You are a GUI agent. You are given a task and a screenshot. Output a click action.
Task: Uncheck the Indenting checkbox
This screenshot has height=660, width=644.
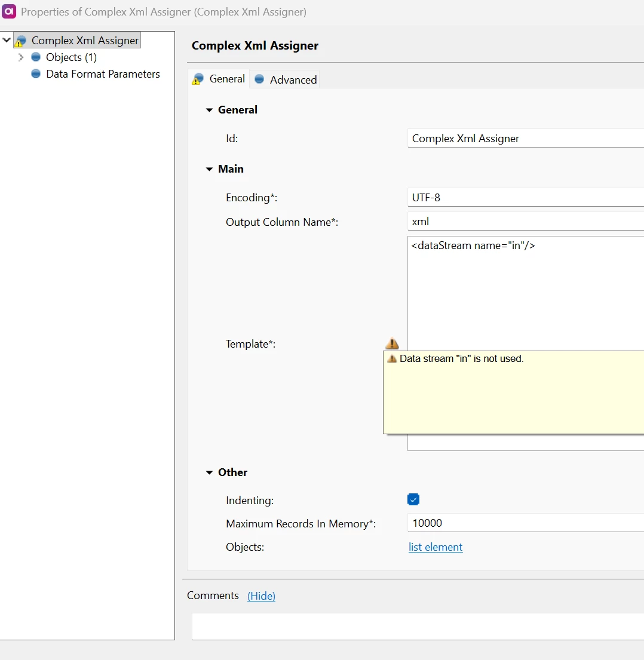point(413,500)
